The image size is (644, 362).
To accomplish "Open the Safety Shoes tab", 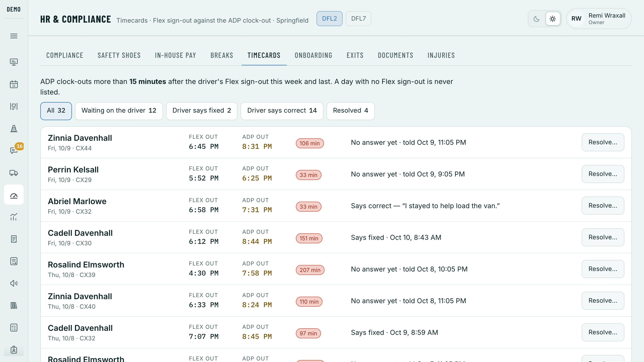I will (x=119, y=55).
